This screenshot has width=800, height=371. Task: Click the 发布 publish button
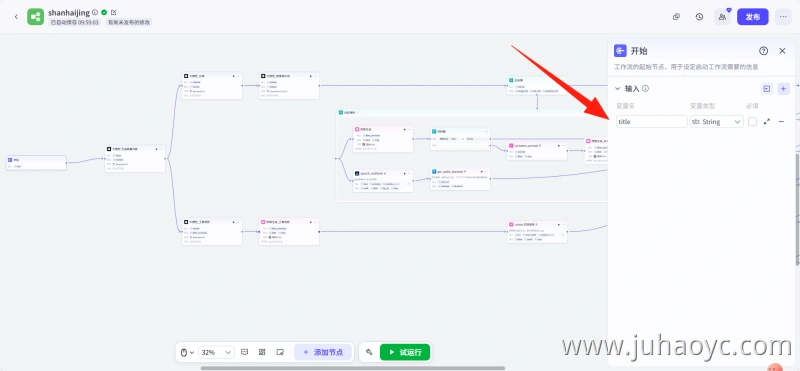click(753, 16)
